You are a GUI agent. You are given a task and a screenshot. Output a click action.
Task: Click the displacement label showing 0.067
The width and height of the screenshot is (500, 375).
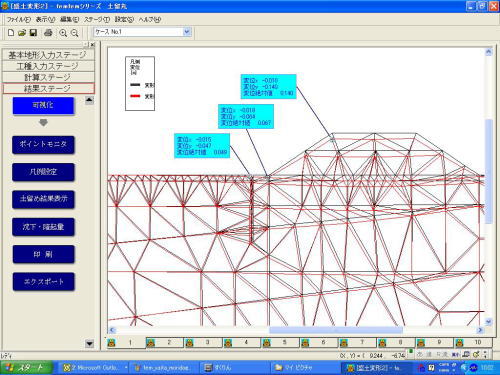click(x=246, y=116)
